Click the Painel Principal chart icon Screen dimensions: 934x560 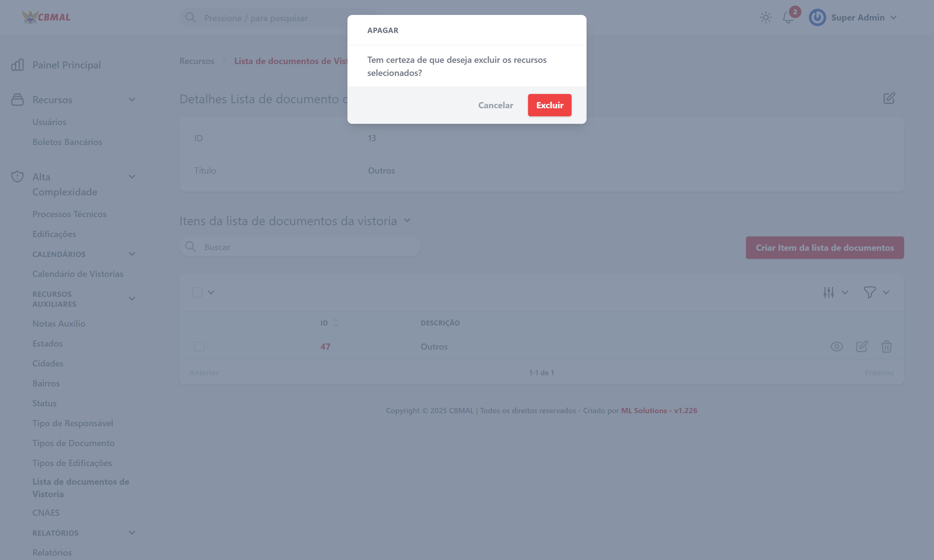tap(17, 65)
